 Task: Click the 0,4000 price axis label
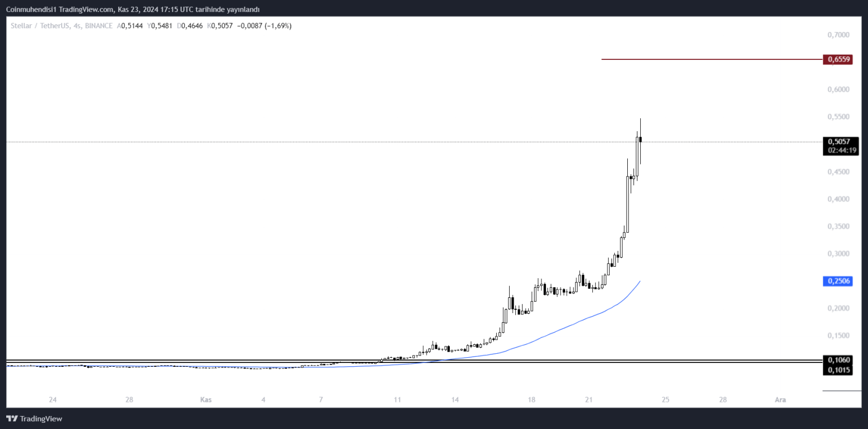coord(838,199)
